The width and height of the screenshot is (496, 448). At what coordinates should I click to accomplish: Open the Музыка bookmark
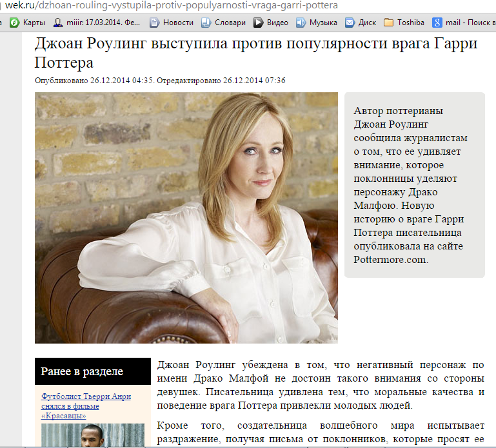coord(316,23)
